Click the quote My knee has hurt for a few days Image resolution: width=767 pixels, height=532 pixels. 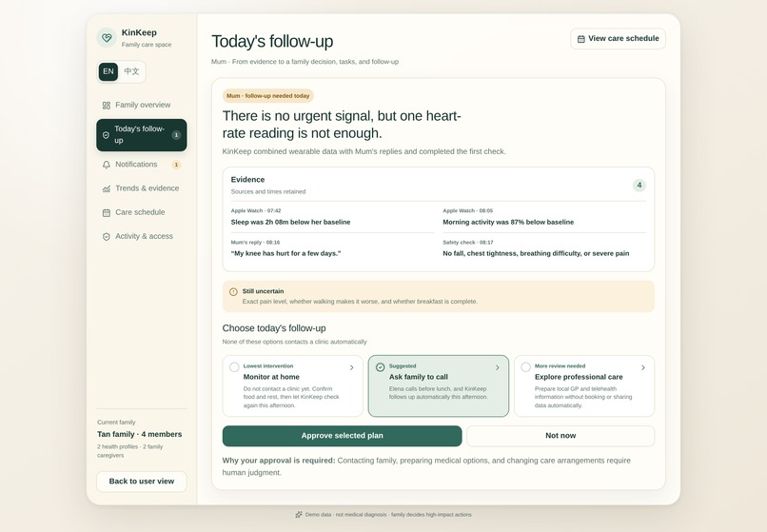[285, 253]
